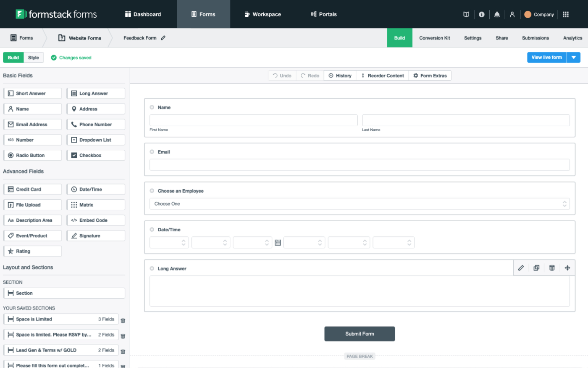Delete saved section 'Space is Limited' via trash icon

click(x=123, y=320)
